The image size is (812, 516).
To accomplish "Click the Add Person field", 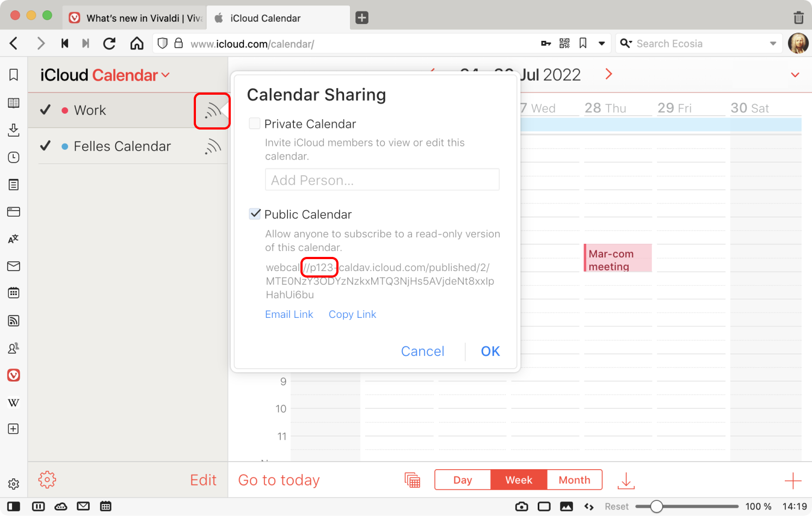I will coord(382,180).
